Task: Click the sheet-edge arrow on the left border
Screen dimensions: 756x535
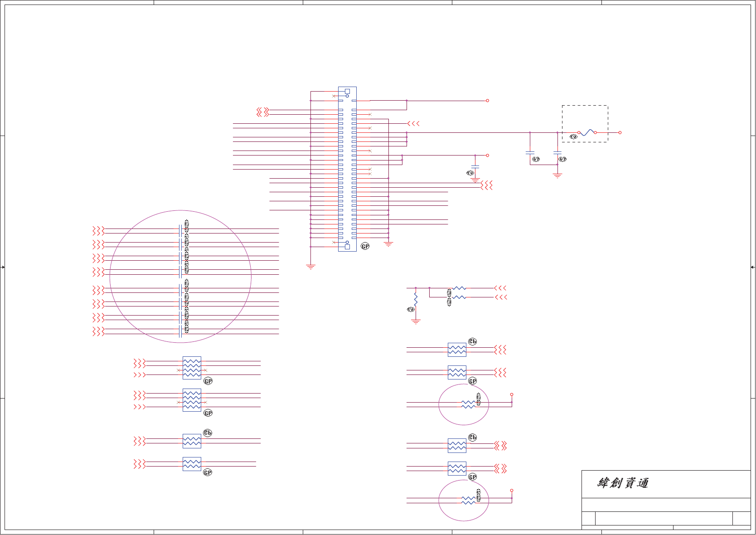Action: click(2, 267)
